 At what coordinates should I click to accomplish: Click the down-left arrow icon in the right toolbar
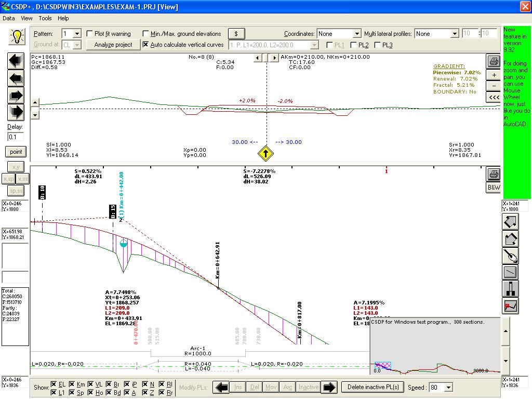click(x=510, y=239)
